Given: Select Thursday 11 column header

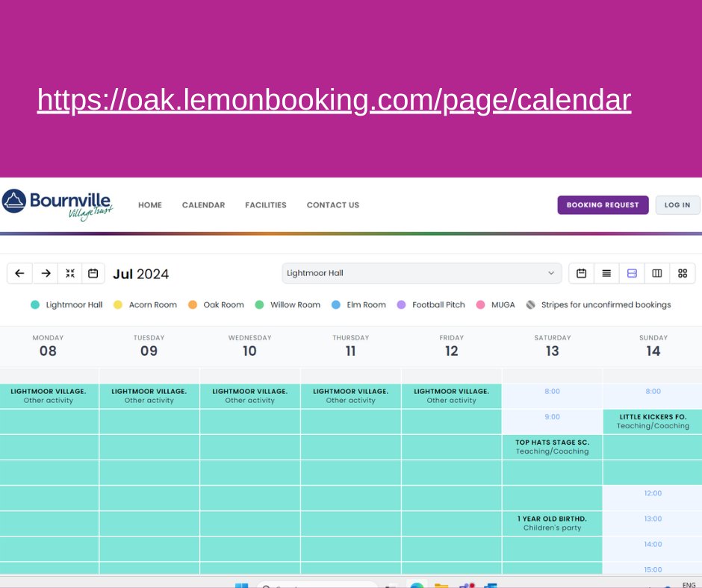Looking at the screenshot, I should 350,346.
